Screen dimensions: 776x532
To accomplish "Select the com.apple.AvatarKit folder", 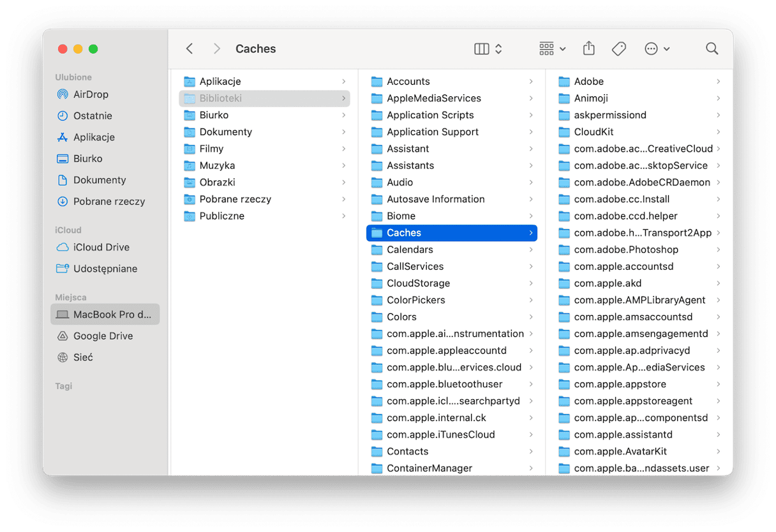I will coord(639,451).
